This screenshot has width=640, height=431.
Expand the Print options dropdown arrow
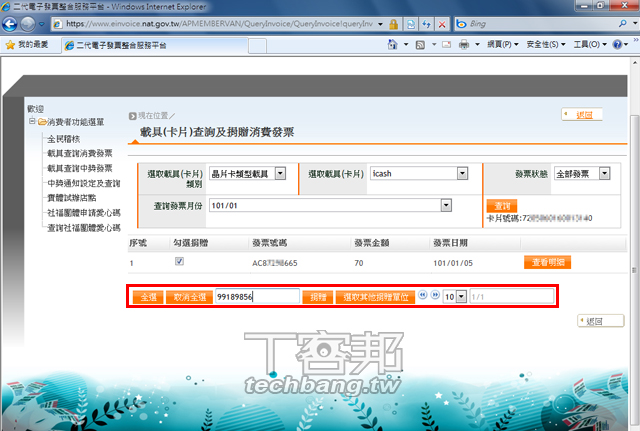pos(477,44)
